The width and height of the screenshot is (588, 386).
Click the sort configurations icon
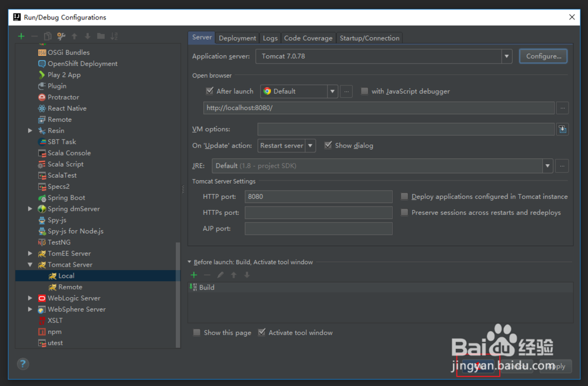(114, 36)
